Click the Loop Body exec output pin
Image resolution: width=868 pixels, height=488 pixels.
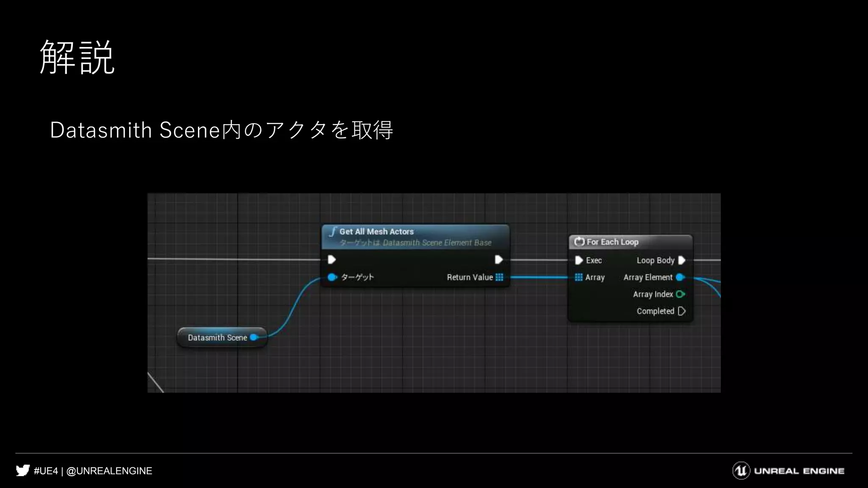click(682, 260)
